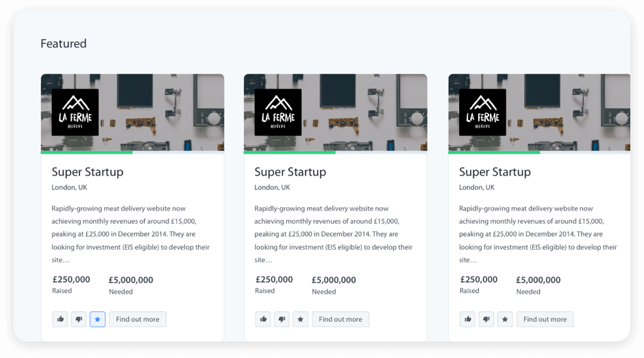This screenshot has height=358, width=644.
Task: Click 'Find out more' on second card
Action: click(x=340, y=320)
